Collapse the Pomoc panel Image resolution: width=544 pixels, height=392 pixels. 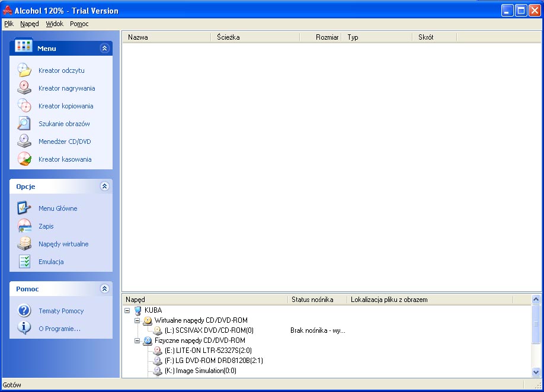point(104,288)
